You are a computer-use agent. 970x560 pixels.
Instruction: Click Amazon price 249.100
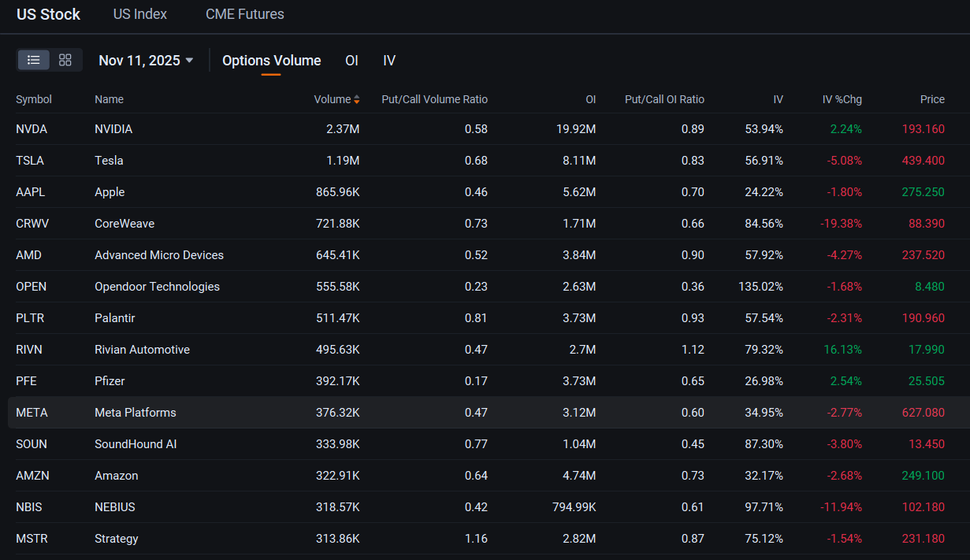(923, 476)
